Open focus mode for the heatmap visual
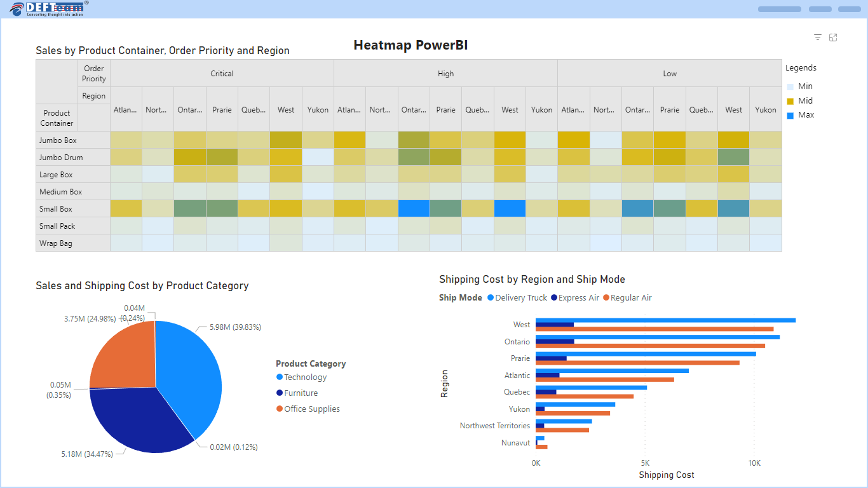This screenshot has height=488, width=868. (x=833, y=37)
